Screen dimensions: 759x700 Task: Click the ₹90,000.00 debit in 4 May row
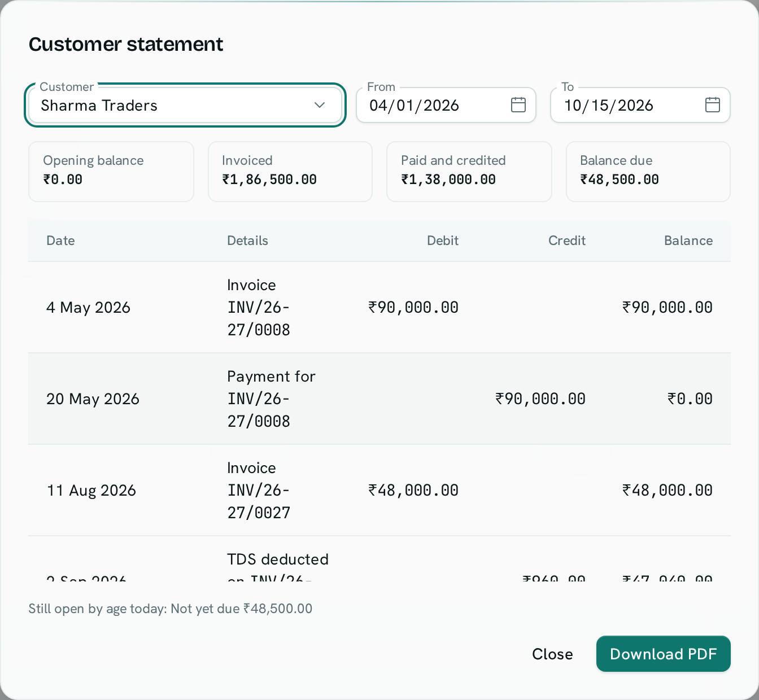pos(413,308)
